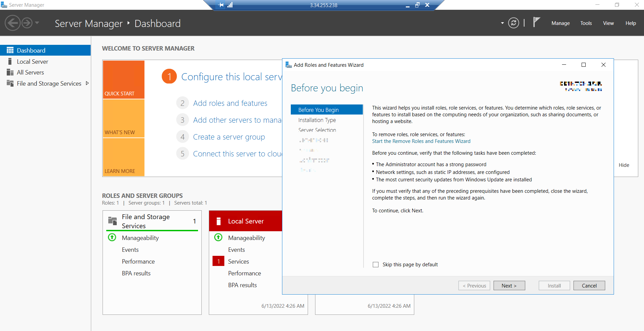Open the navigation history dropdown arrow
The image size is (644, 331).
(37, 23)
